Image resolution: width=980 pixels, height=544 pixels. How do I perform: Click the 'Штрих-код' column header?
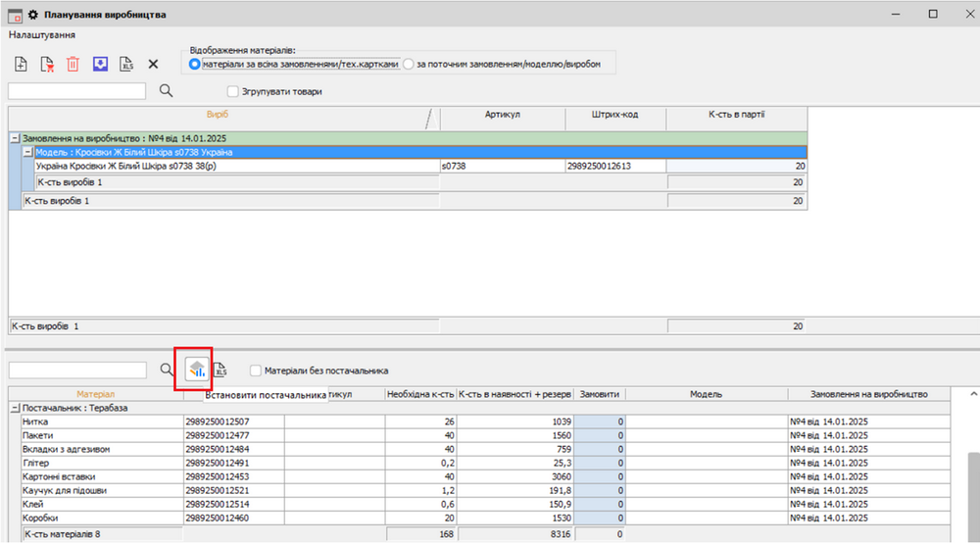615,115
